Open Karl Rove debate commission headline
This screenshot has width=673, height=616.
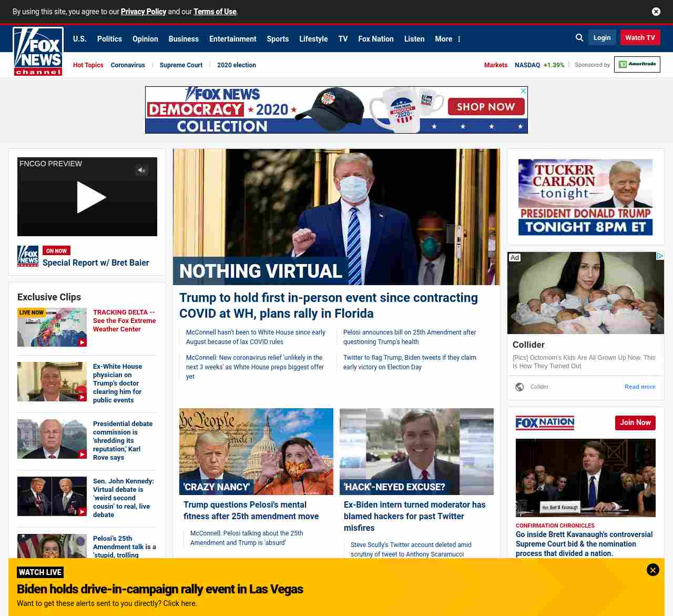(124, 440)
